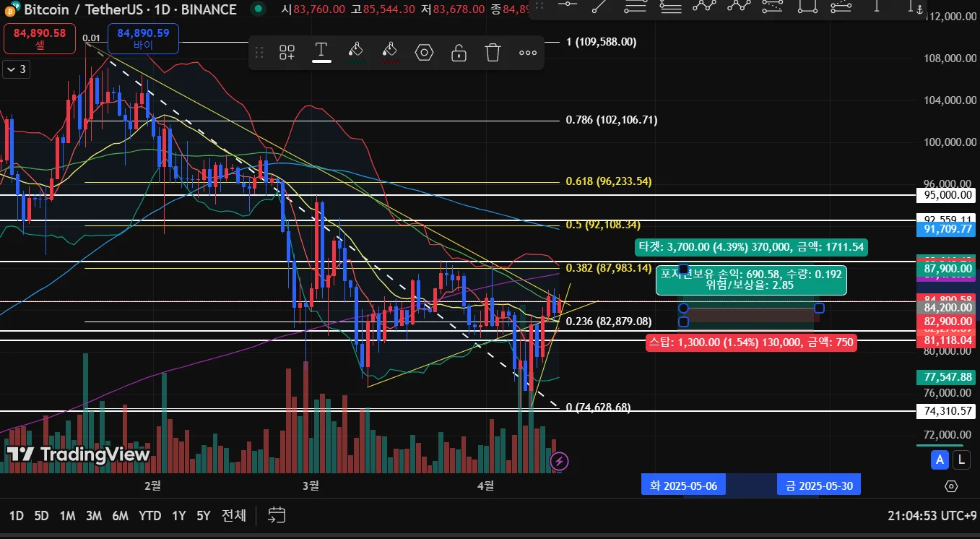
Task: Select the YTD time range tab
Action: (x=149, y=516)
